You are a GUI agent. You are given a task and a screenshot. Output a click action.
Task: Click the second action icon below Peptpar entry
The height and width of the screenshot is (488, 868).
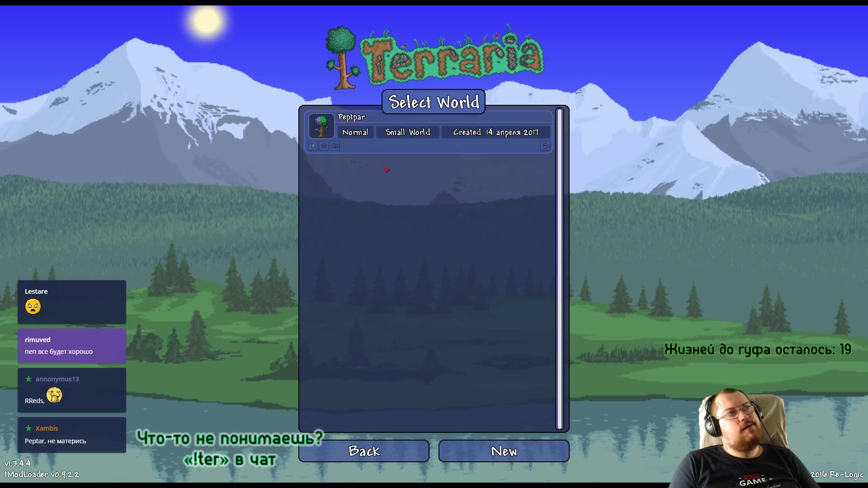click(324, 145)
